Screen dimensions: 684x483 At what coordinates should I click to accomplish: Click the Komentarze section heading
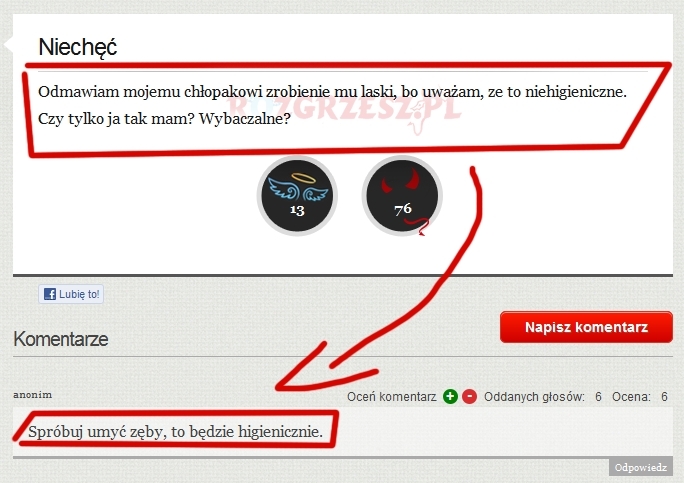click(x=61, y=339)
